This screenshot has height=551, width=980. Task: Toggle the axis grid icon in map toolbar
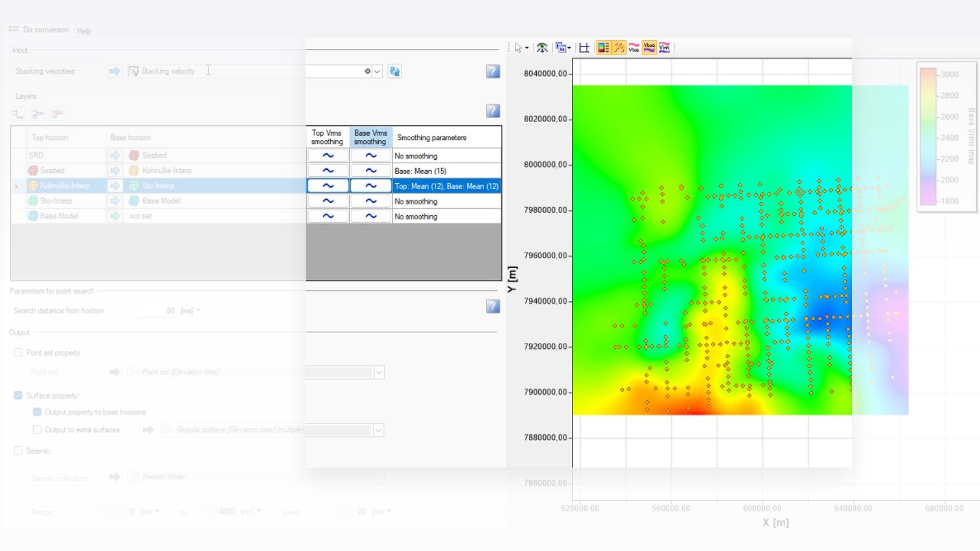584,48
